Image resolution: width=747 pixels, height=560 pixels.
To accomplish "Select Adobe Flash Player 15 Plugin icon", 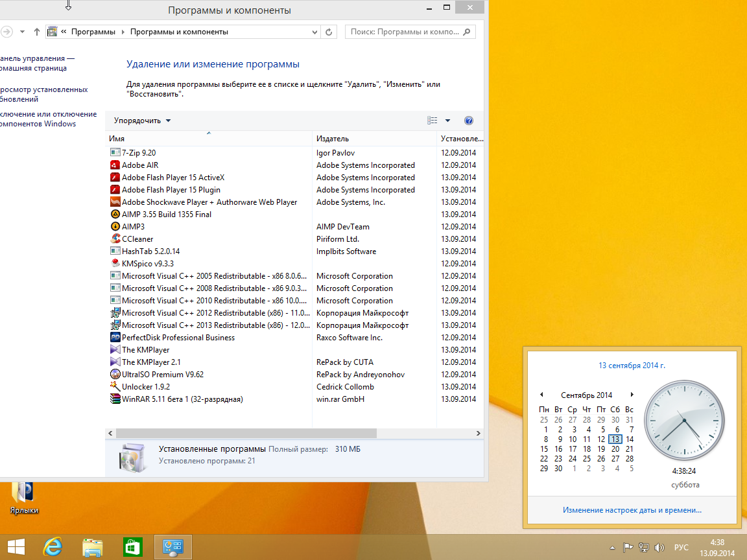I will tap(115, 189).
